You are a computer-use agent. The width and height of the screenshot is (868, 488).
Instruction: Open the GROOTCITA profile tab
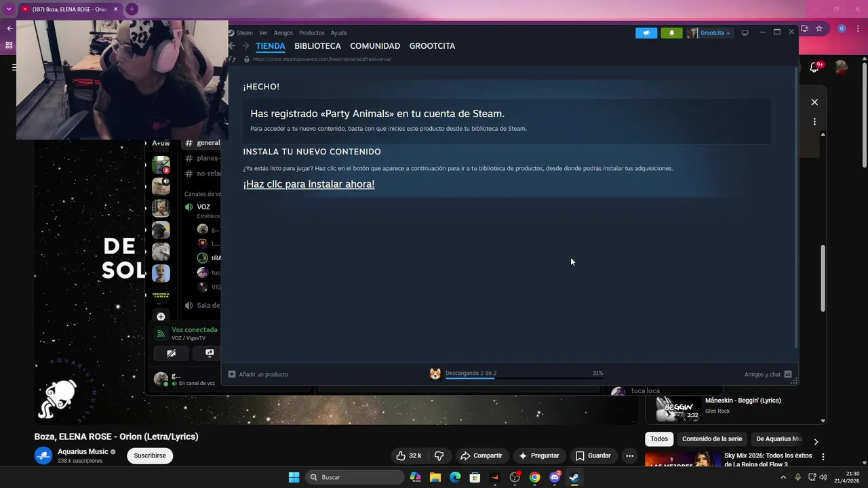click(432, 46)
